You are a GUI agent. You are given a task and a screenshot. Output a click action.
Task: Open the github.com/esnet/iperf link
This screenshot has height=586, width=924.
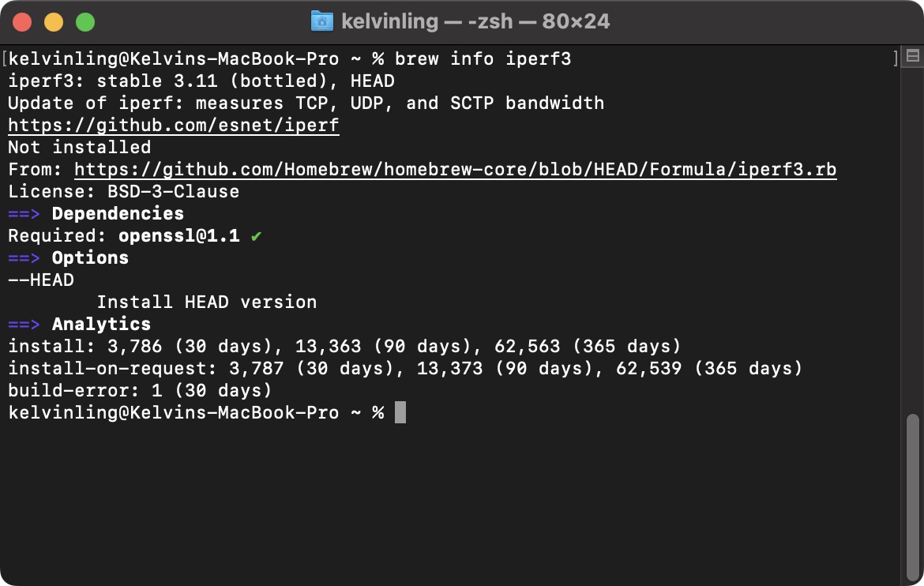tap(174, 126)
